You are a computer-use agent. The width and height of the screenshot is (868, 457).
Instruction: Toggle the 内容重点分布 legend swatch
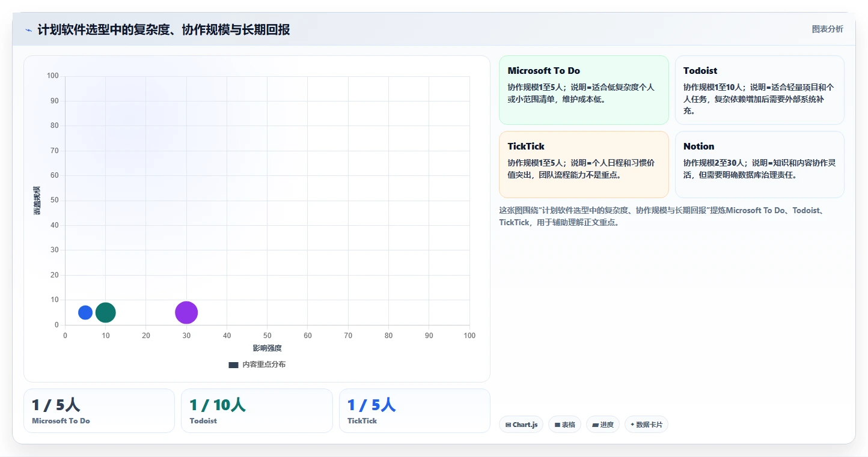pos(233,365)
